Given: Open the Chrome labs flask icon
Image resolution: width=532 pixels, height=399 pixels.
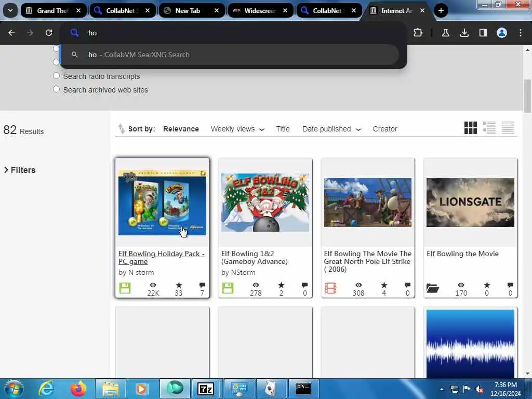Looking at the screenshot, I should (x=445, y=33).
